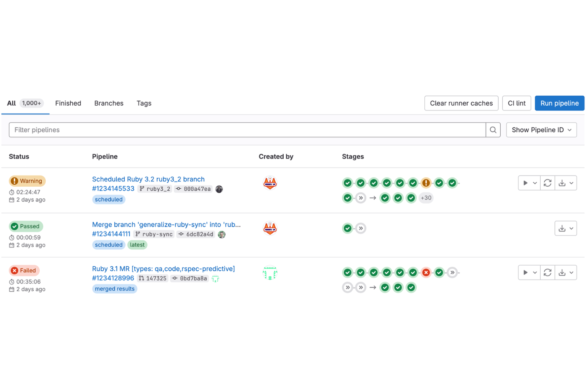Click the Warning status badge on the scheduled pipeline

[x=27, y=181]
